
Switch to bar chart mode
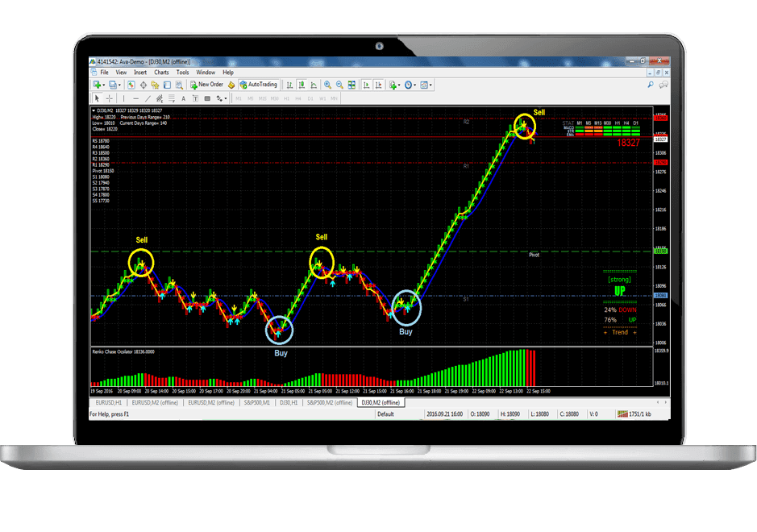pos(289,85)
